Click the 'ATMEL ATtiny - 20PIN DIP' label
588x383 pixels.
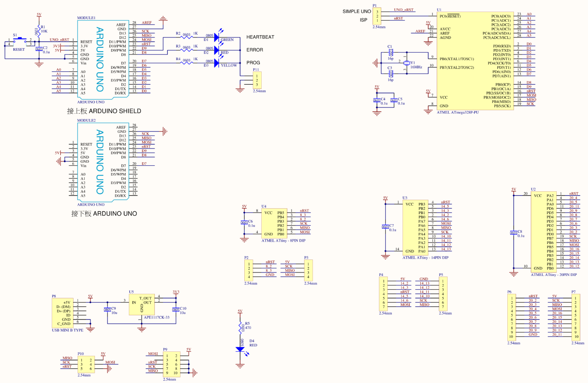554,275
